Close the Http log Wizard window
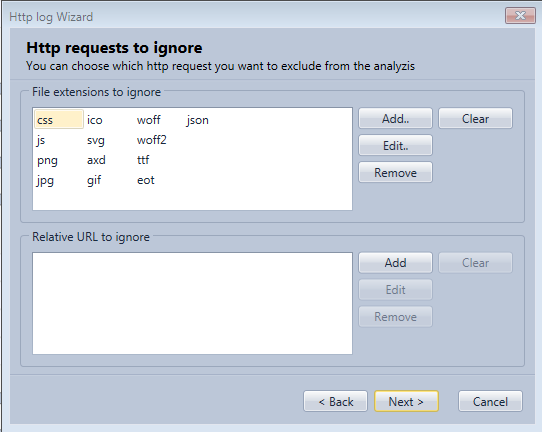 520,16
